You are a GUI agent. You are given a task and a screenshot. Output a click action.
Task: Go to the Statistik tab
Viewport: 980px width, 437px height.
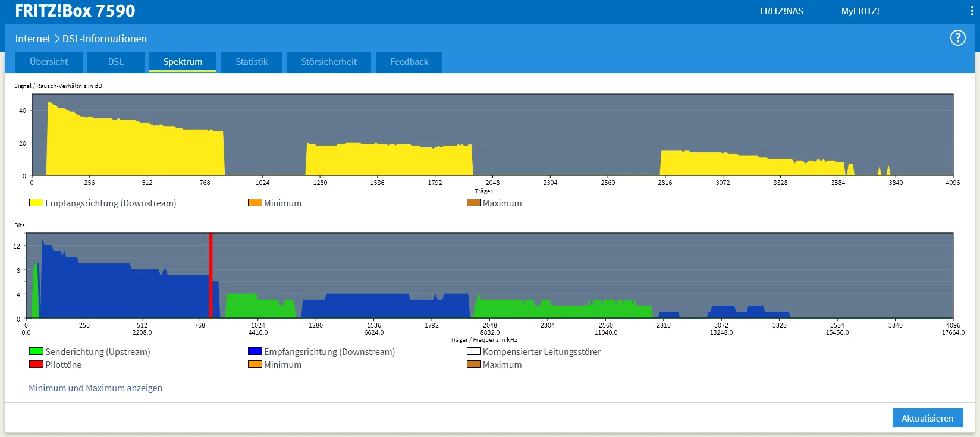pos(252,62)
